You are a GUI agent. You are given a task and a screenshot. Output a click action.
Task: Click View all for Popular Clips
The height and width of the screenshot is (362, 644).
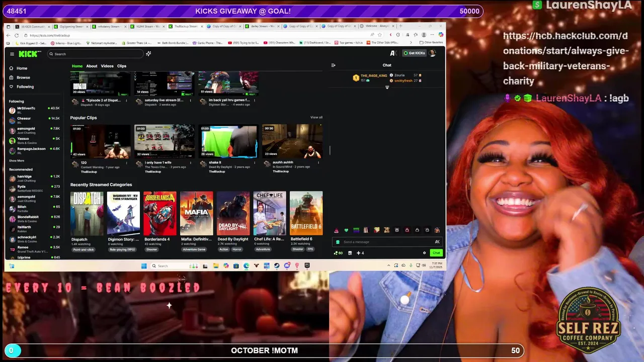316,117
